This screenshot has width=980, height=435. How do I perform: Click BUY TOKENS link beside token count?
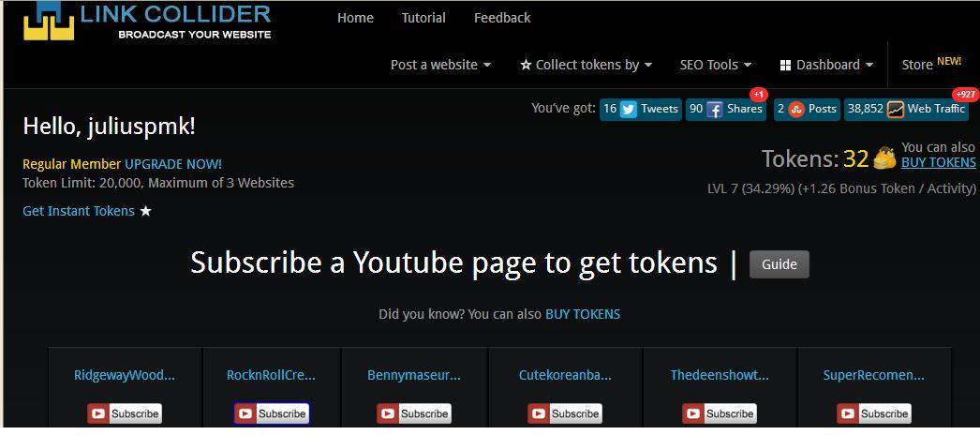click(938, 162)
